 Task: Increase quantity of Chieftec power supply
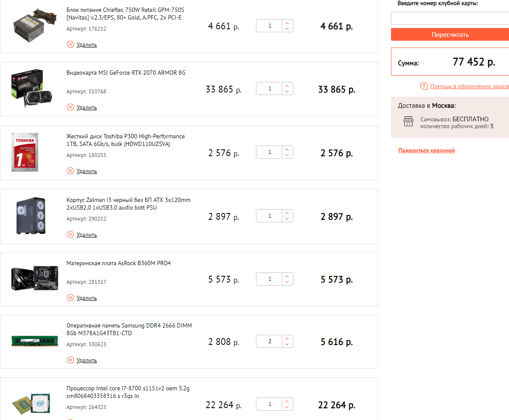(x=287, y=23)
